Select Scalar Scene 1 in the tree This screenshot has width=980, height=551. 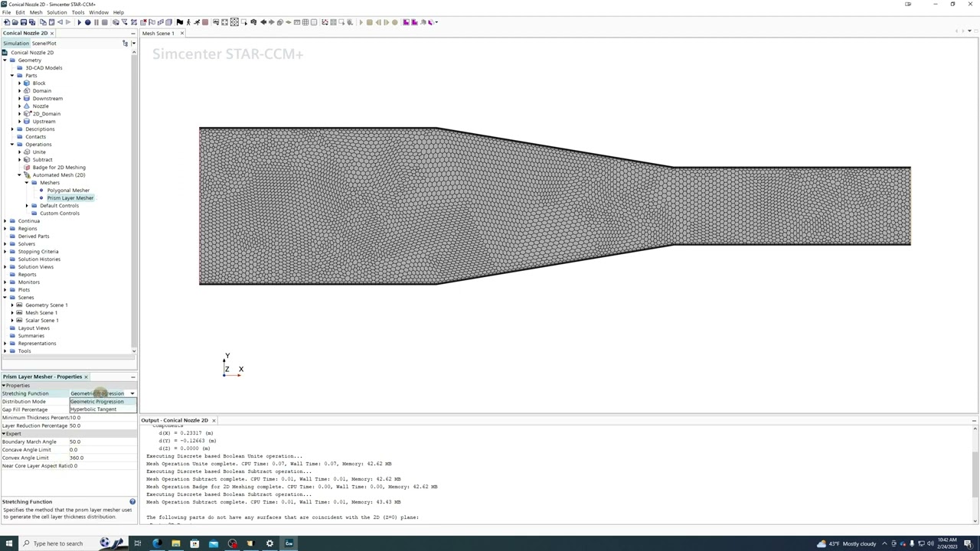click(x=41, y=320)
